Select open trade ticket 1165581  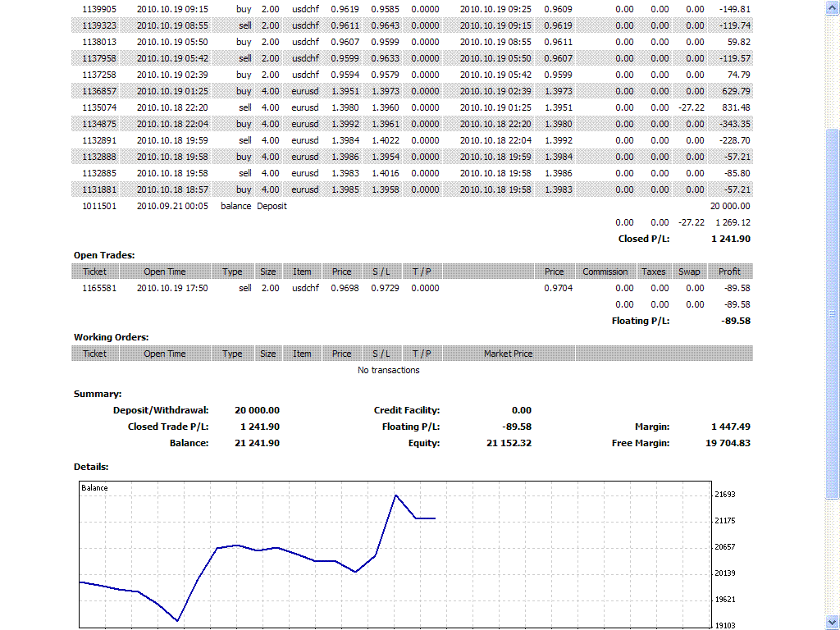(x=99, y=288)
